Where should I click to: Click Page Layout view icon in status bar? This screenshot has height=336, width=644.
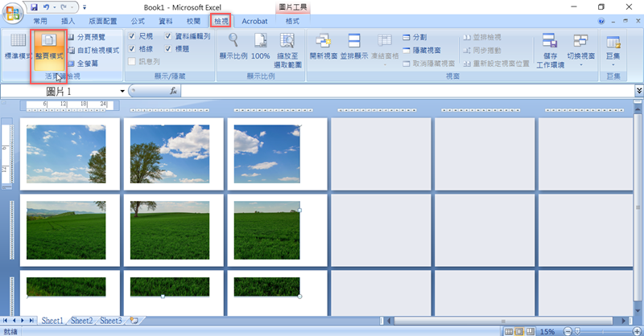519,331
